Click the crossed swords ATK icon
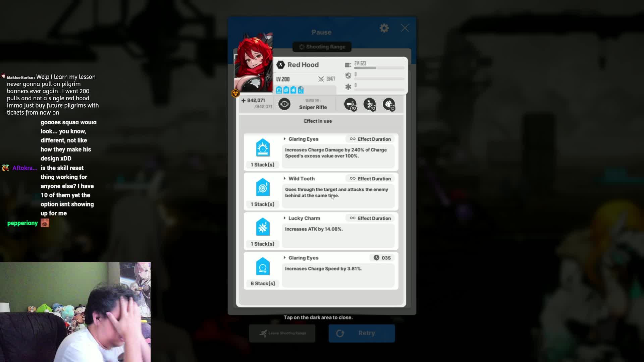Viewport: 644px width, 362px height. tap(321, 79)
